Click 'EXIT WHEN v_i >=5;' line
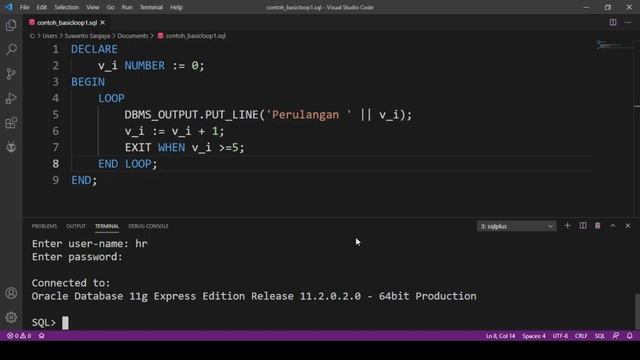This screenshot has width=640, height=360. tap(184, 147)
